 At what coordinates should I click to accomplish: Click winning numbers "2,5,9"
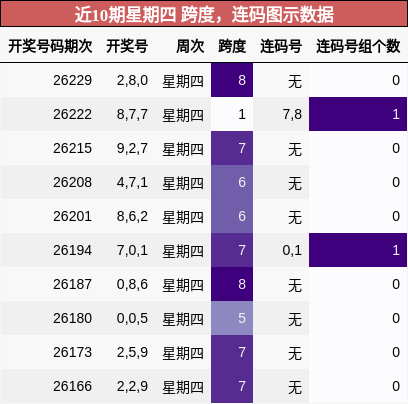click(132, 352)
